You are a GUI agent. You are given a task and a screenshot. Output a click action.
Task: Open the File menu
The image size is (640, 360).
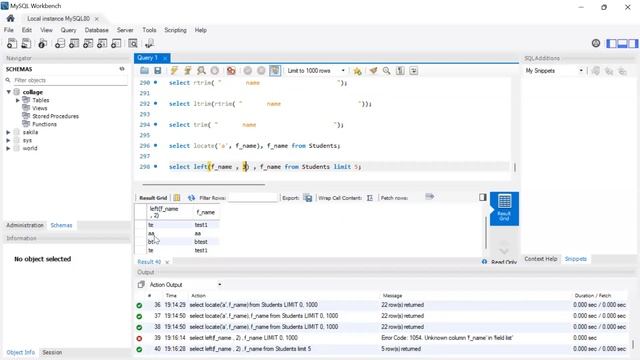9,30
